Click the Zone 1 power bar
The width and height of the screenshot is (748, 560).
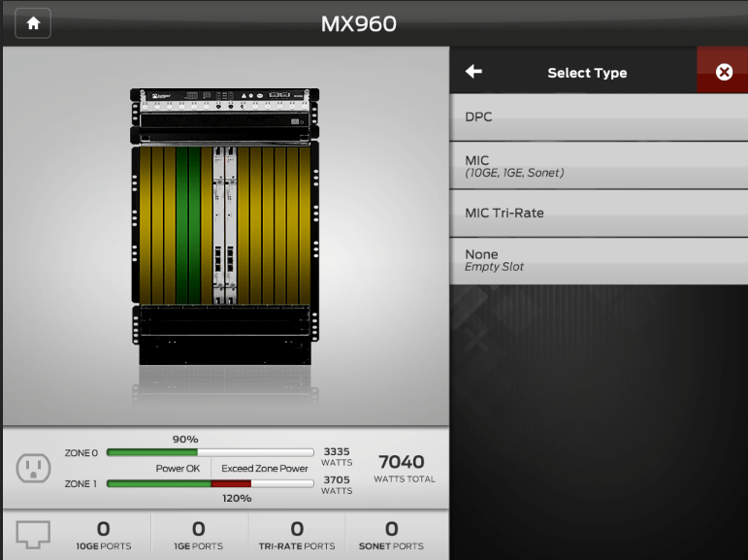coord(210,482)
